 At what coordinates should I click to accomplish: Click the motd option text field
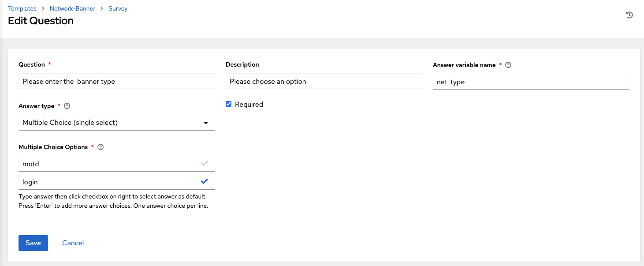pos(106,164)
